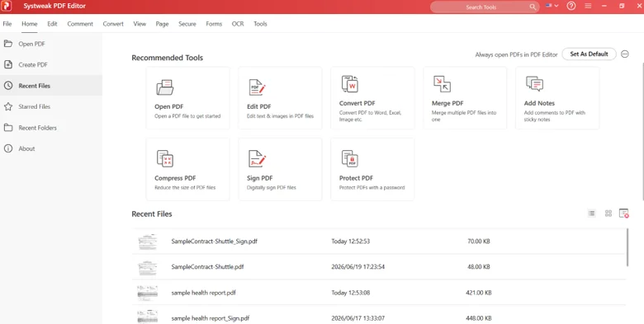Select Recent Folders label in sidebar
The width and height of the screenshot is (644, 324).
click(38, 128)
